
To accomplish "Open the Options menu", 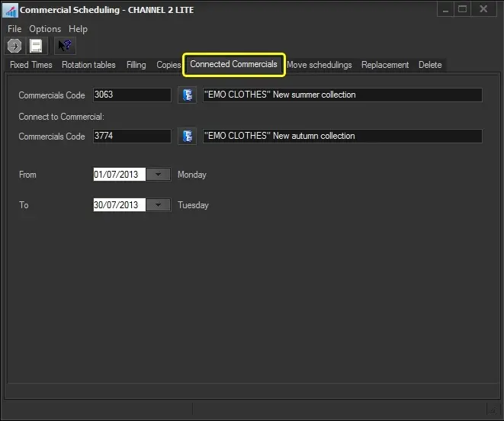I will point(45,29).
